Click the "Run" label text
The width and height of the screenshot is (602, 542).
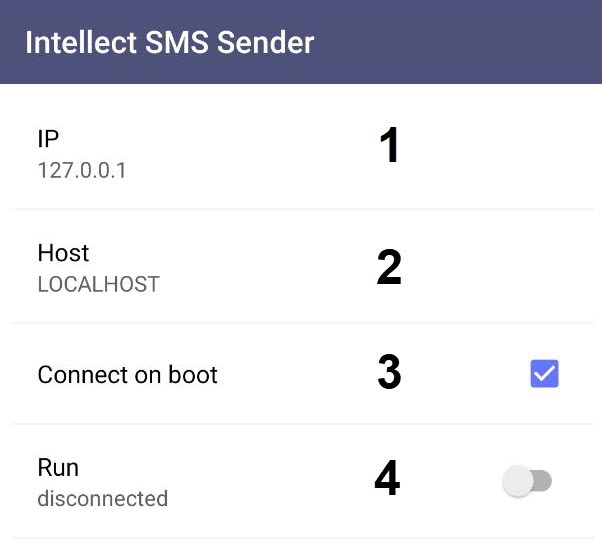[x=58, y=467]
